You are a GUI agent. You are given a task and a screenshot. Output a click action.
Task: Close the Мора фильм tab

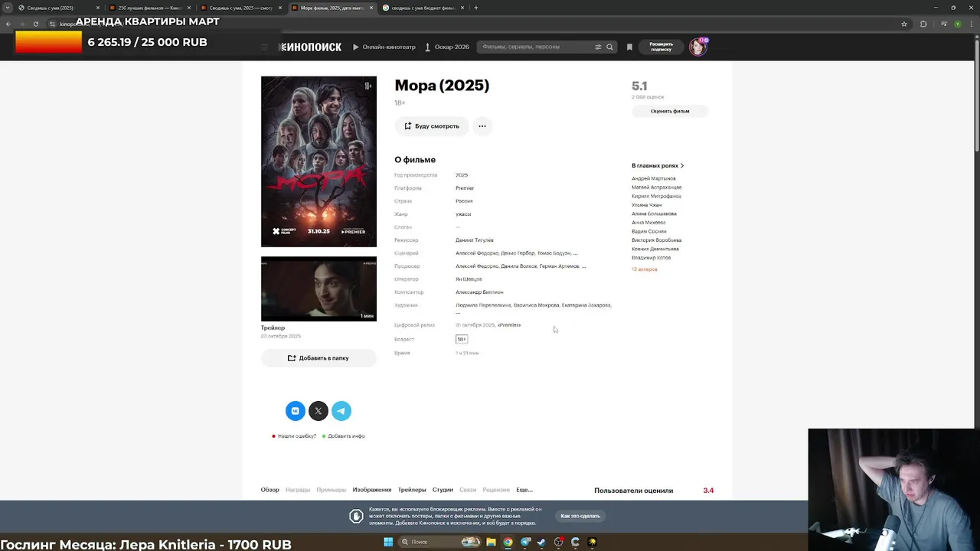[371, 8]
